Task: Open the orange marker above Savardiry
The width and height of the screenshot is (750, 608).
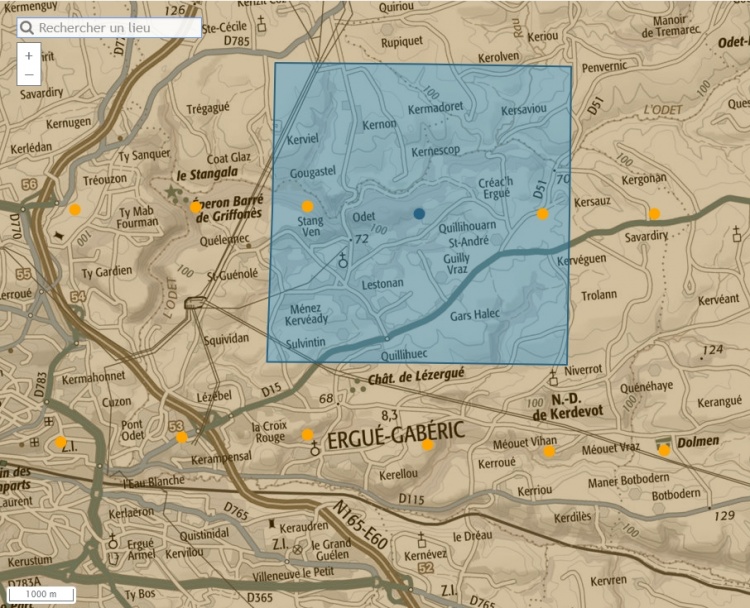Action: (x=654, y=214)
